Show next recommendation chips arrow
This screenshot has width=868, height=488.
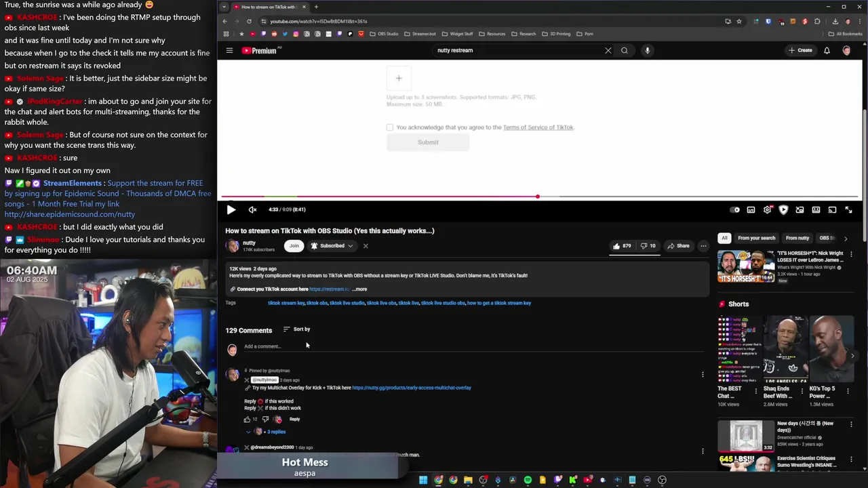coord(846,239)
